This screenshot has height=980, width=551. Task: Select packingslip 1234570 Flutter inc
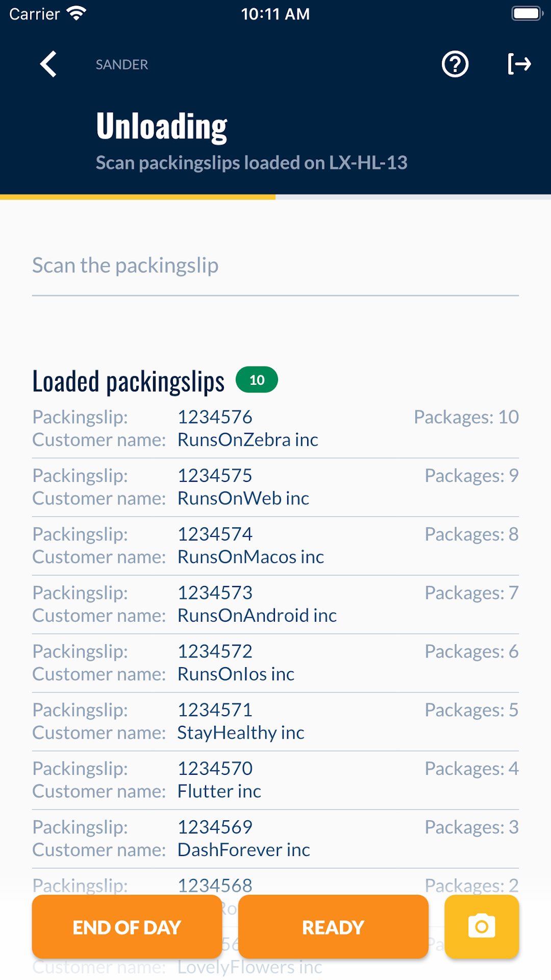click(x=275, y=780)
